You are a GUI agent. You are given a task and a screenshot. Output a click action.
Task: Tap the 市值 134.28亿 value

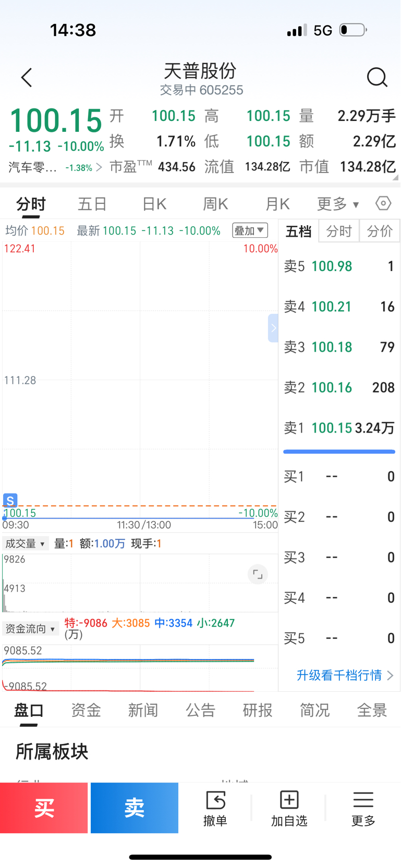368,167
